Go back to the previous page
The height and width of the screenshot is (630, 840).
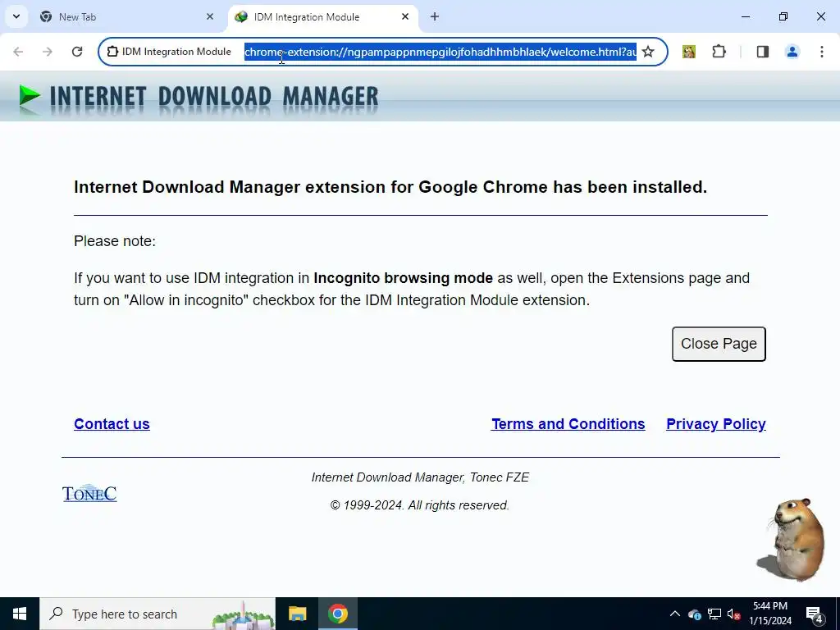pos(18,52)
